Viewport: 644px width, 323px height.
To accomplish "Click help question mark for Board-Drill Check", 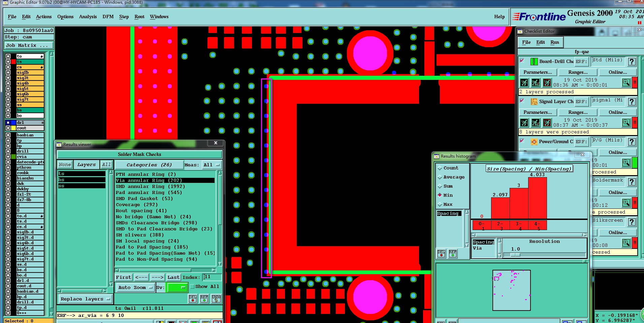I will tap(632, 62).
